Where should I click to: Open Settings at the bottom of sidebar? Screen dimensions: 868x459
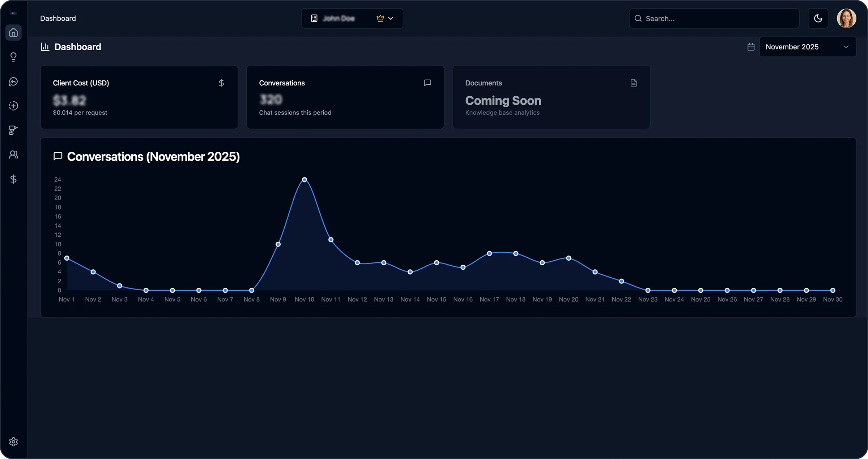[13, 442]
